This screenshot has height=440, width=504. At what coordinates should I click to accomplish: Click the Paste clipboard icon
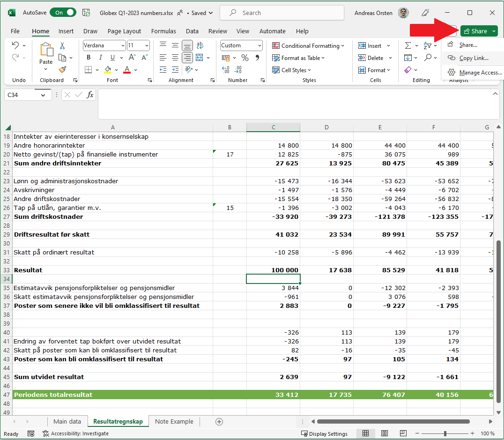point(46,50)
